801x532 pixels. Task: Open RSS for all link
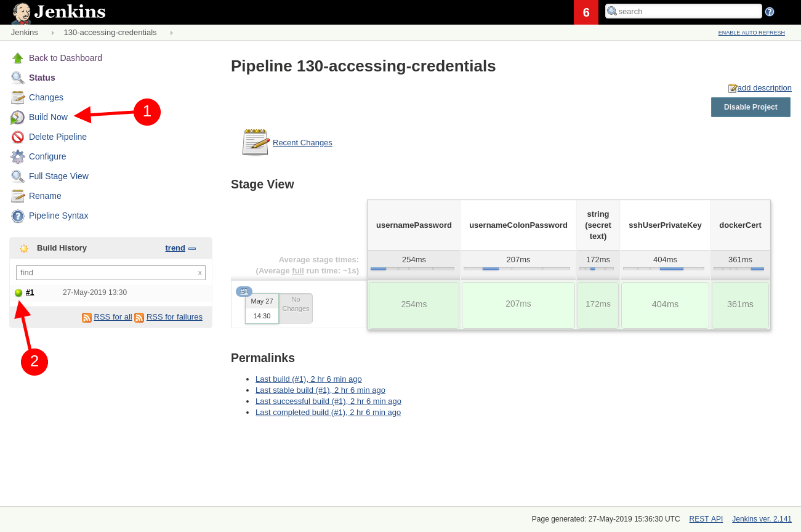click(x=113, y=317)
